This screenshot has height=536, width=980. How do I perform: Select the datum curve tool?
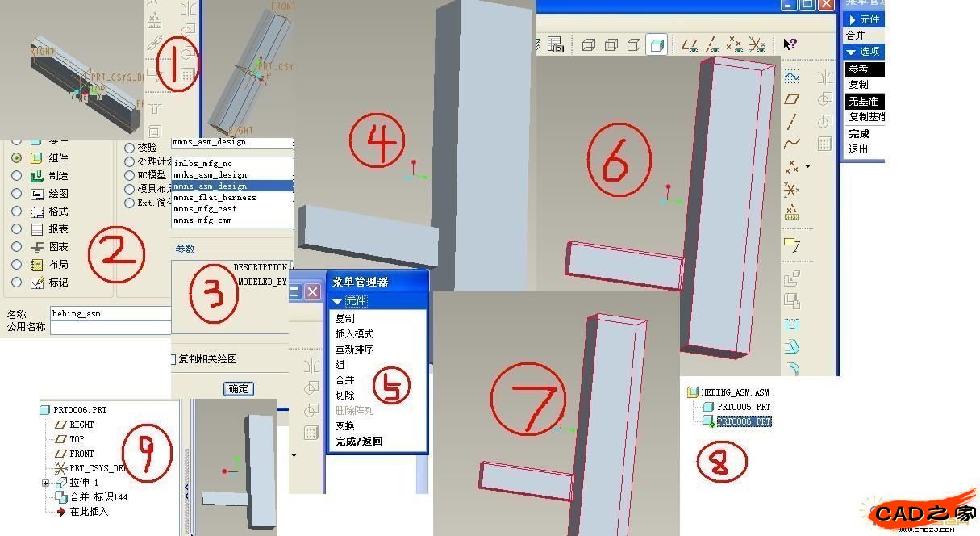pos(792,144)
